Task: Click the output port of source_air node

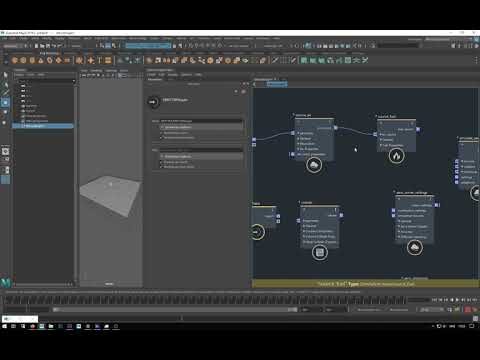Action: click(336, 128)
